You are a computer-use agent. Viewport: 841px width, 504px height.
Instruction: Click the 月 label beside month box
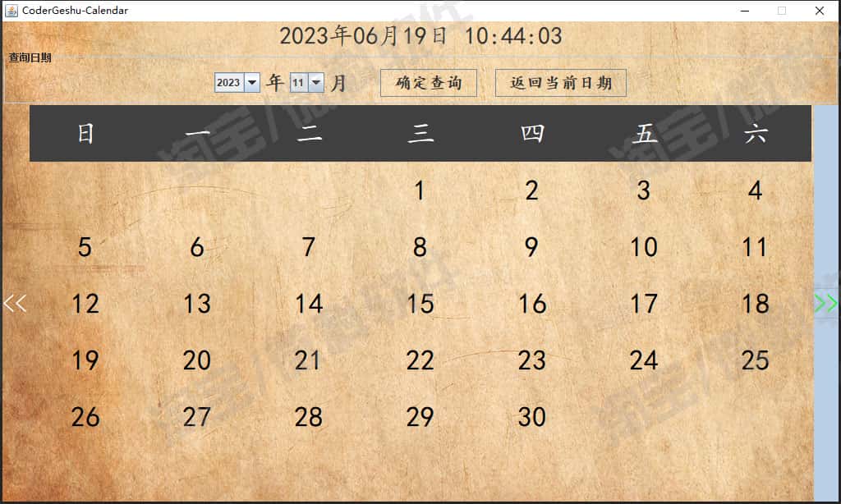(338, 83)
